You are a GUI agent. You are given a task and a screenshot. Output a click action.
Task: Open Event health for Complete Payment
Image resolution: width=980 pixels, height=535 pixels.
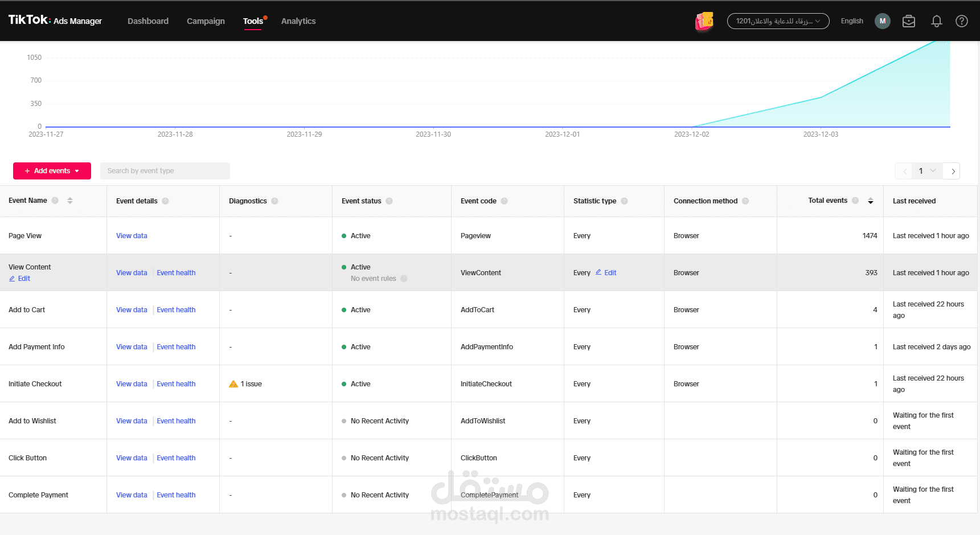click(176, 495)
